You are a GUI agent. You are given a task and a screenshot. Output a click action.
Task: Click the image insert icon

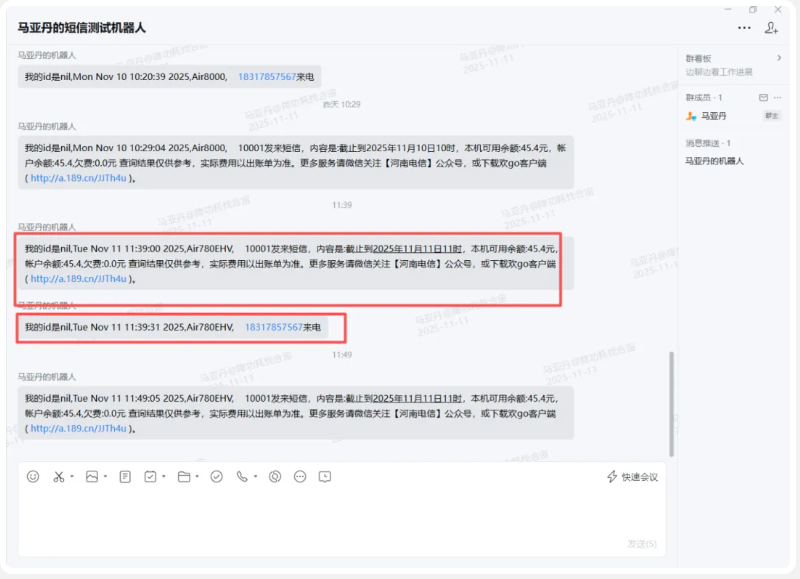[92, 476]
